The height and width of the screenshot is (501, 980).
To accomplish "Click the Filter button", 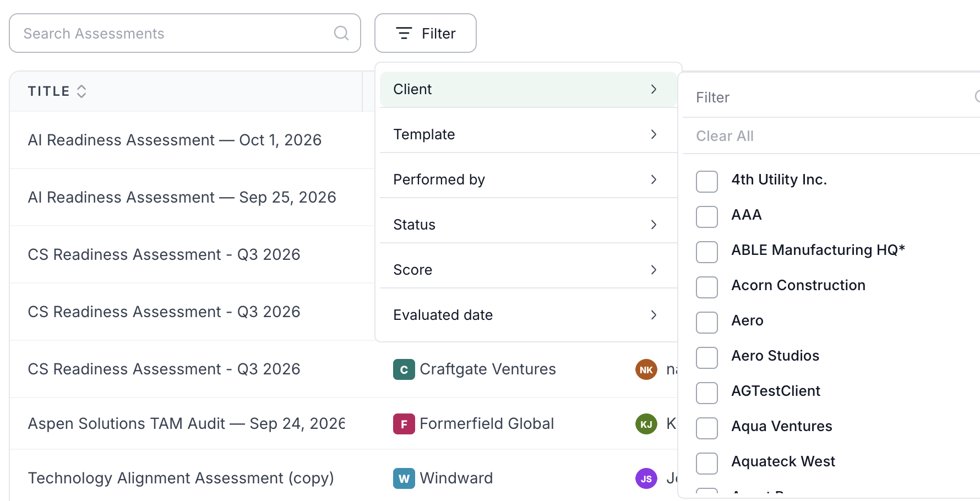I will coord(426,33).
